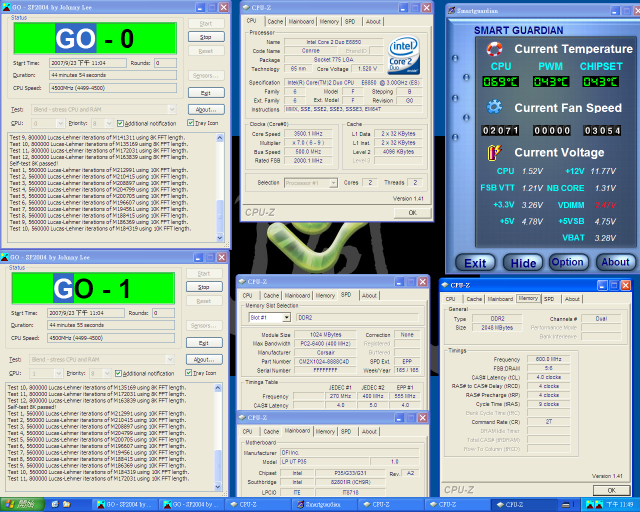The width and height of the screenshot is (640, 512).
Task: Click About button in GO-1 window
Action: (204, 359)
